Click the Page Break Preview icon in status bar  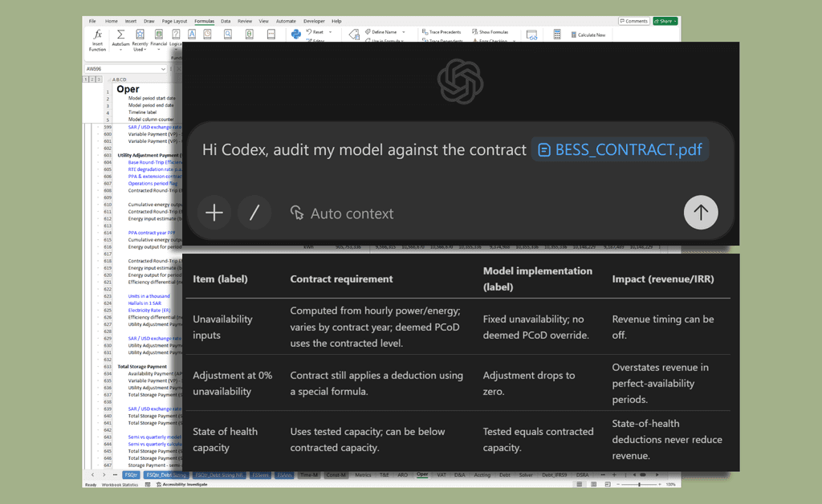pyautogui.click(x=608, y=484)
